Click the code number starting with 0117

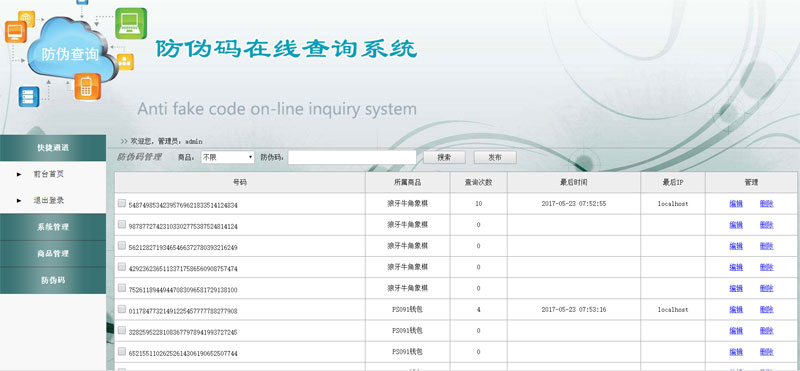(x=183, y=311)
